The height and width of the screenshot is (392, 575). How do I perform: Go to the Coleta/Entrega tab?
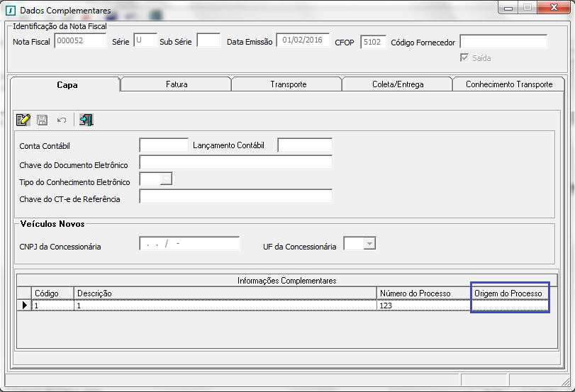click(x=398, y=84)
